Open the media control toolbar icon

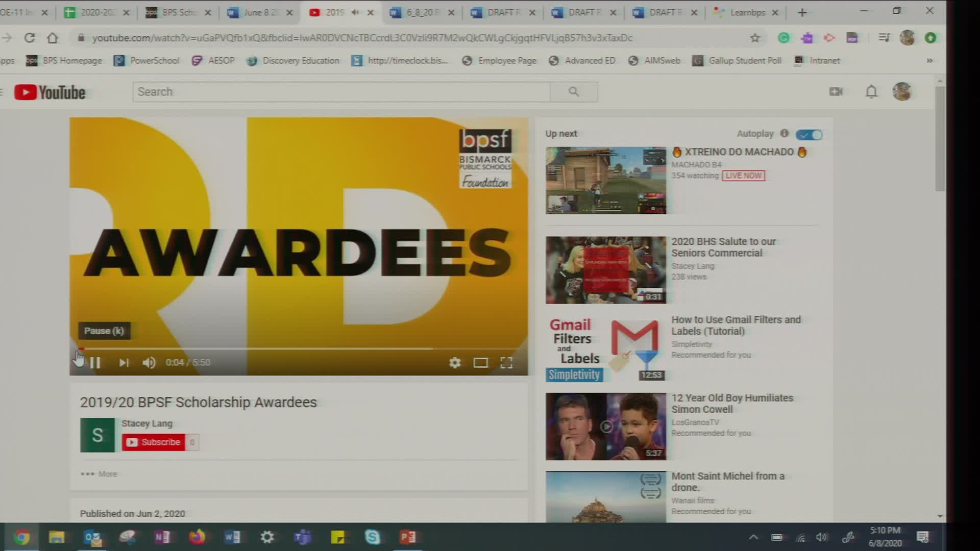click(884, 38)
